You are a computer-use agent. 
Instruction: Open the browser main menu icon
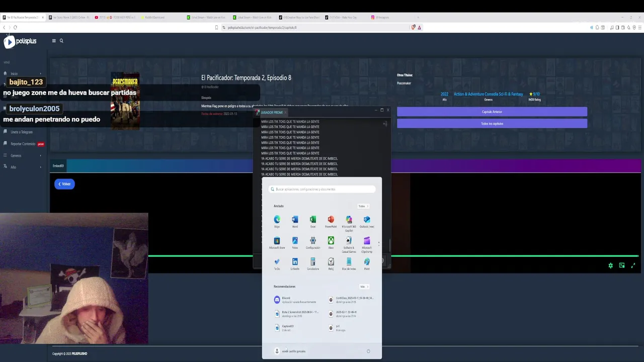639,27
